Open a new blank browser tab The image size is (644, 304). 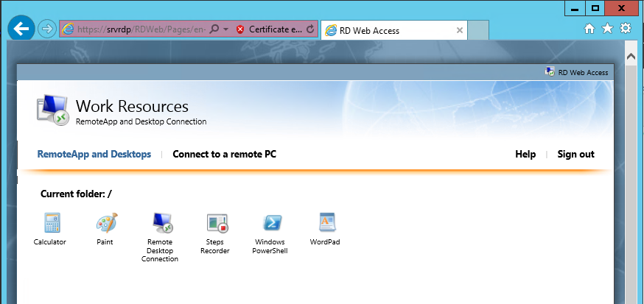(x=478, y=30)
